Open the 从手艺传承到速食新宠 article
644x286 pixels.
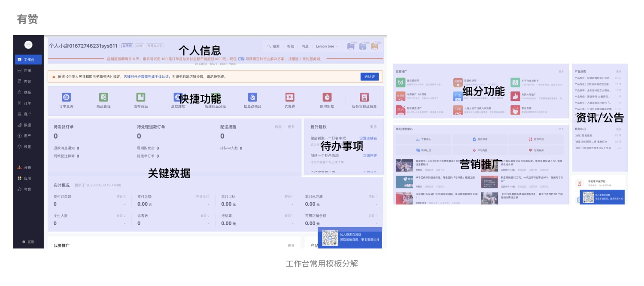(x=445, y=177)
